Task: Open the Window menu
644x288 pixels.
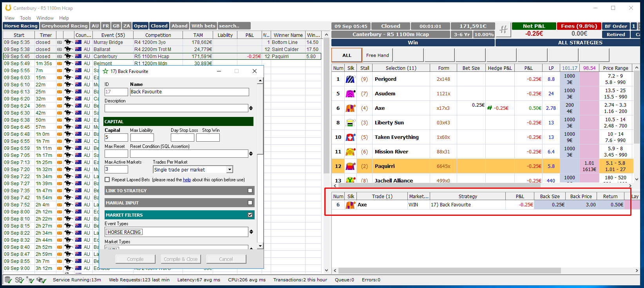Action: click(45, 18)
